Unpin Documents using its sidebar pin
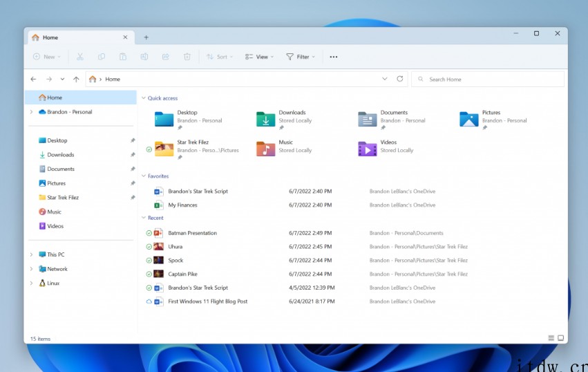Viewport: 588px width, 372px height. (133, 169)
